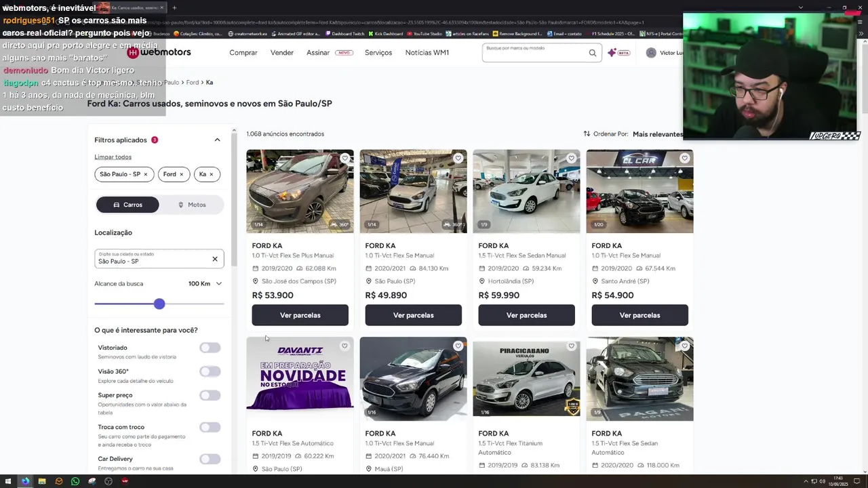The image size is (868, 488).
Task: Click the Webmotors logo
Action: [x=159, y=52]
